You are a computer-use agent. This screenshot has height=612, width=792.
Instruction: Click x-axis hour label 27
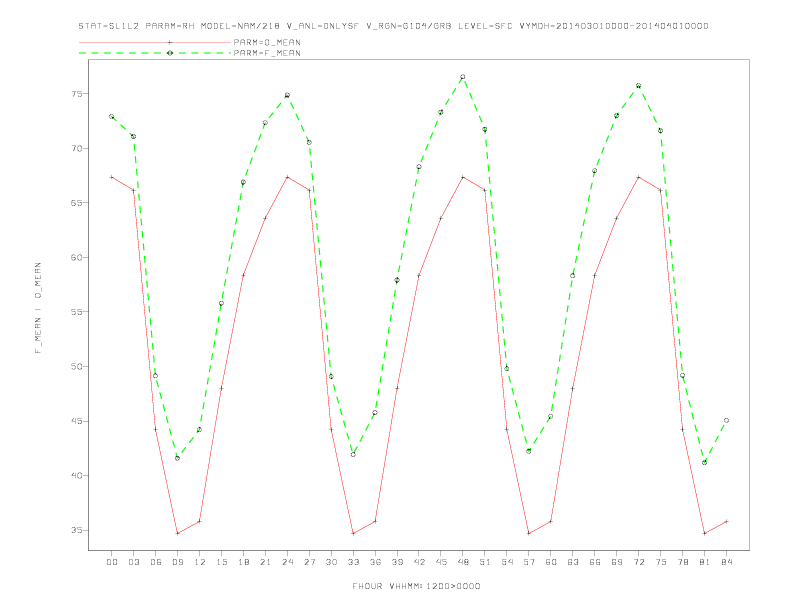[309, 562]
